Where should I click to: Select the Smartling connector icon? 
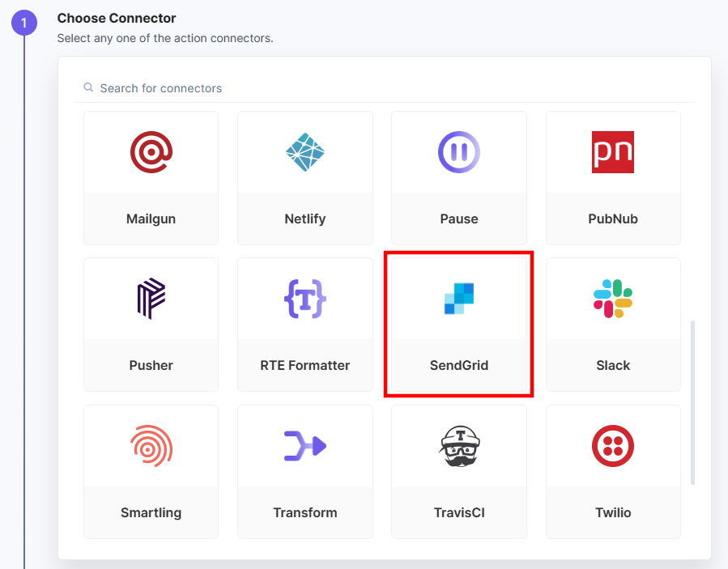[151, 445]
